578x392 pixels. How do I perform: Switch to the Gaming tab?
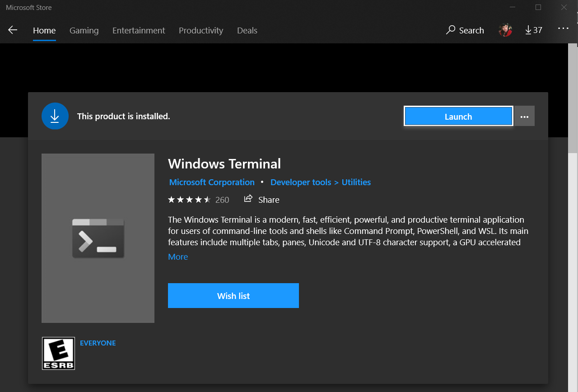84,30
